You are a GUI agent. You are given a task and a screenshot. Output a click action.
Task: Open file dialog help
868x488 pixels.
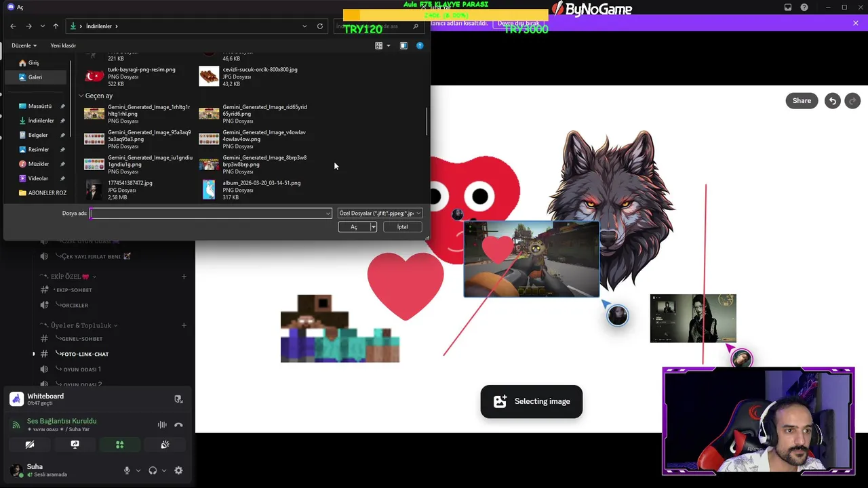(420, 45)
